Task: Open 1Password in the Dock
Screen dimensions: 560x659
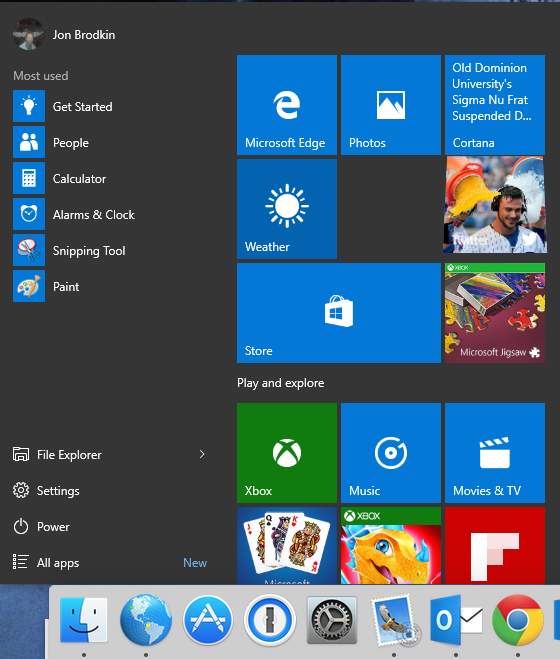Action: 269,620
